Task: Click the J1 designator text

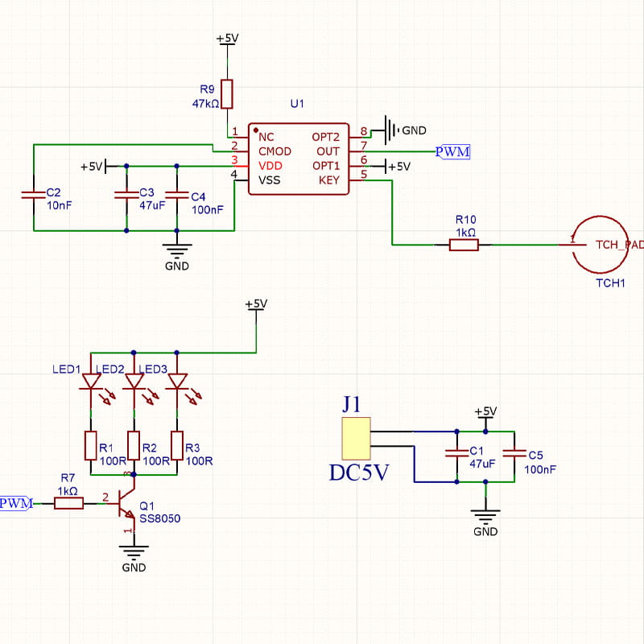Action: coord(351,404)
